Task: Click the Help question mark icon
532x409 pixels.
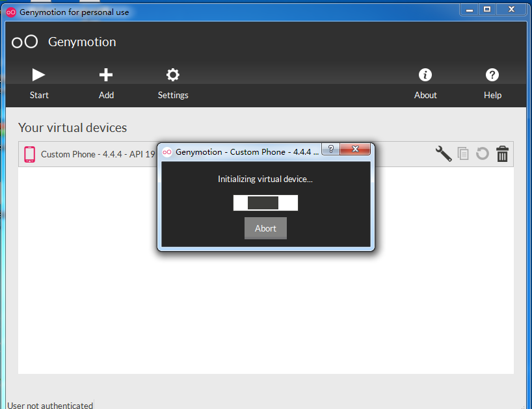Action: pos(492,75)
